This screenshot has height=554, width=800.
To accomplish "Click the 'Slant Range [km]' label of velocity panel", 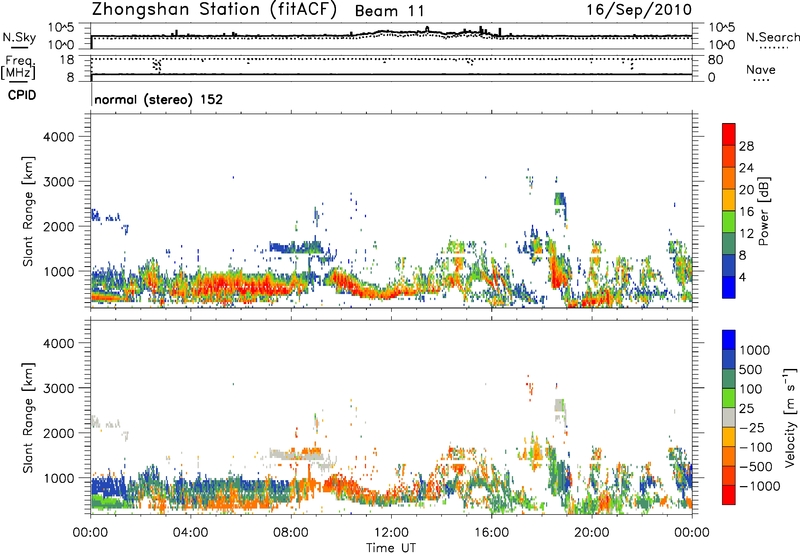I will tap(28, 418).
